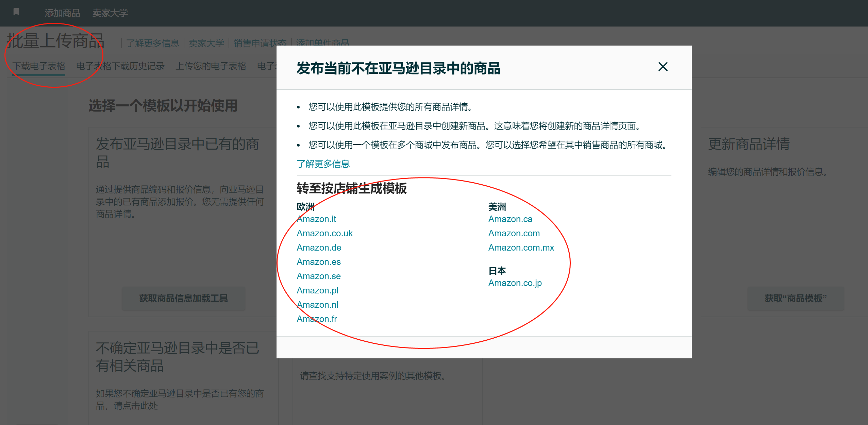Click the 转至按店铺生成模板 heading
The height and width of the screenshot is (425, 868).
(x=352, y=188)
